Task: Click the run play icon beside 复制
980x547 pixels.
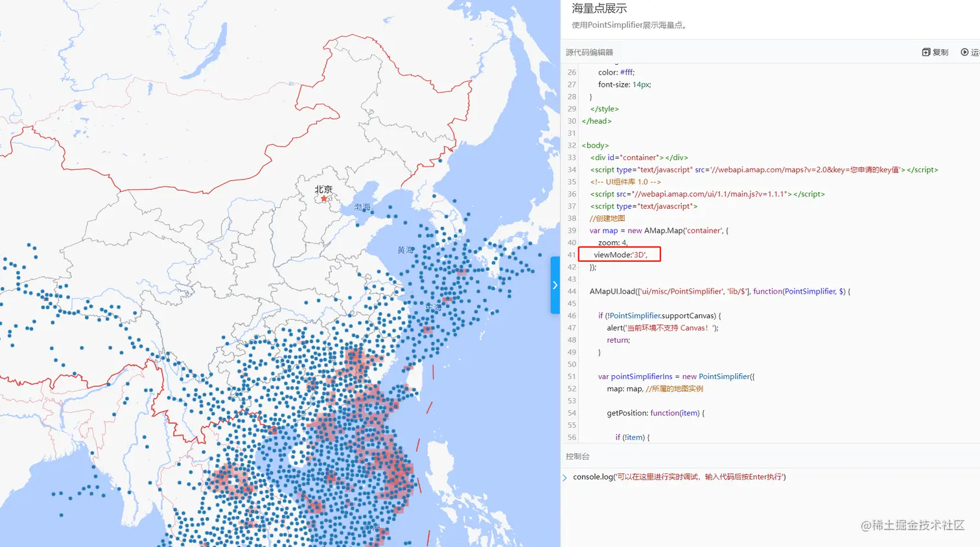Action: click(x=964, y=52)
